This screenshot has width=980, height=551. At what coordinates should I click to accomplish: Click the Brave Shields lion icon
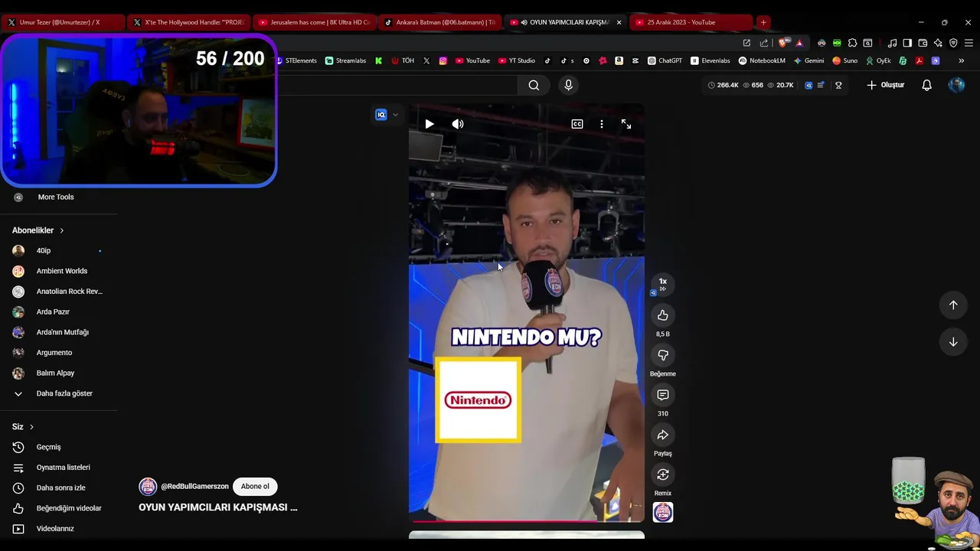[782, 43]
